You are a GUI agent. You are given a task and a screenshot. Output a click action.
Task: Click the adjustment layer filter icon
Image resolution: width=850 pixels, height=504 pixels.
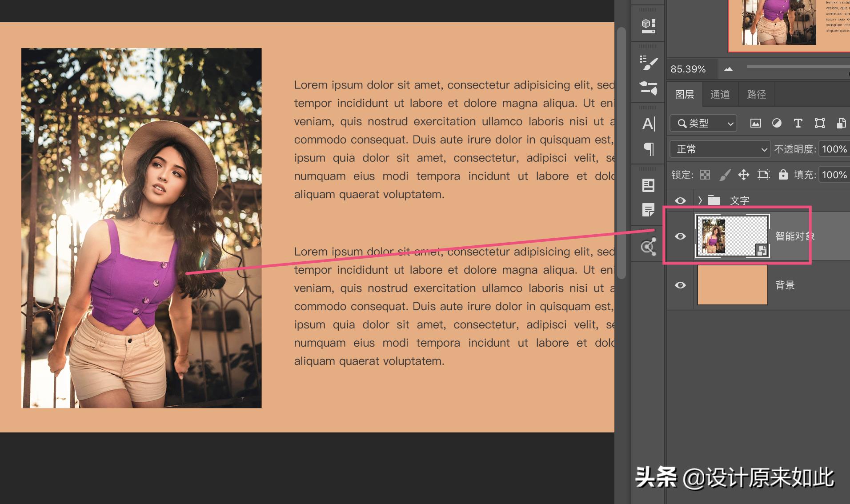tap(777, 123)
